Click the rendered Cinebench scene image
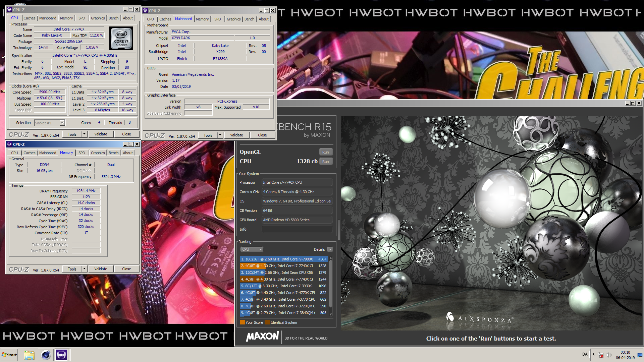This screenshot has height=362, width=644. pos(491,223)
